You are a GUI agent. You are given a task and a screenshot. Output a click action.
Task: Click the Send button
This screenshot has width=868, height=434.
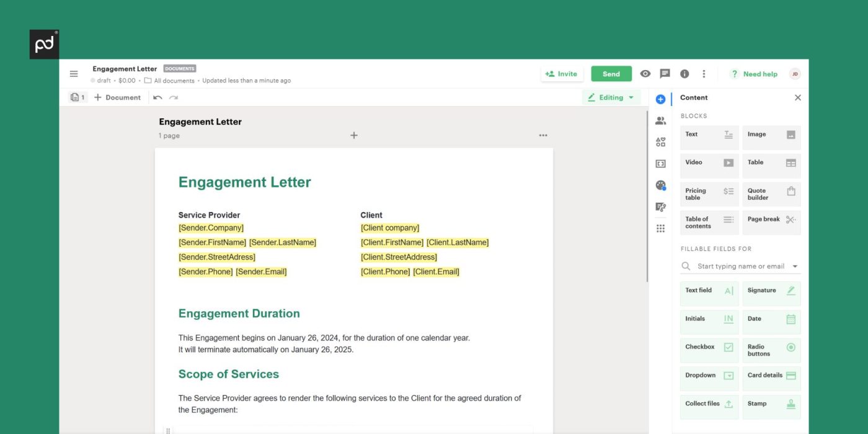611,73
